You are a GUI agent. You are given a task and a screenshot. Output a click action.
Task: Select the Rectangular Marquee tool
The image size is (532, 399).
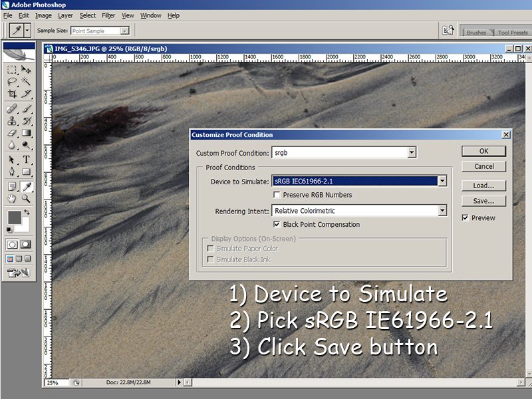pyautogui.click(x=12, y=69)
